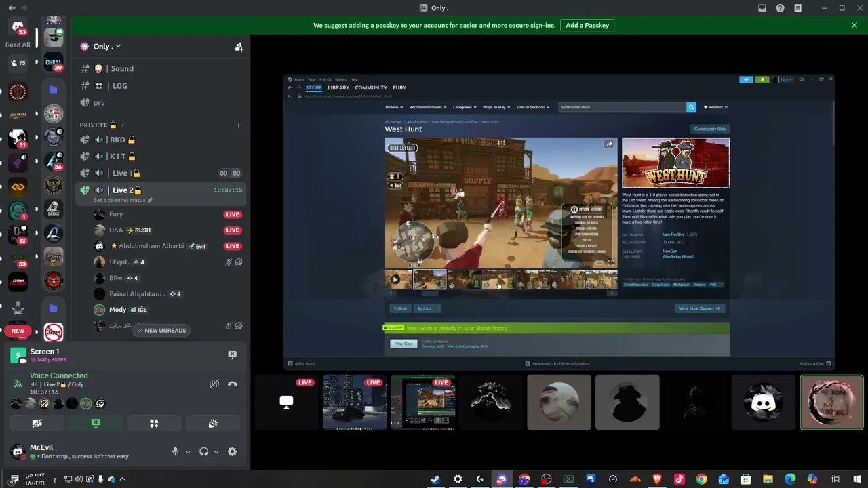Join the prv voice channel
The height and width of the screenshot is (488, 868).
coord(99,102)
